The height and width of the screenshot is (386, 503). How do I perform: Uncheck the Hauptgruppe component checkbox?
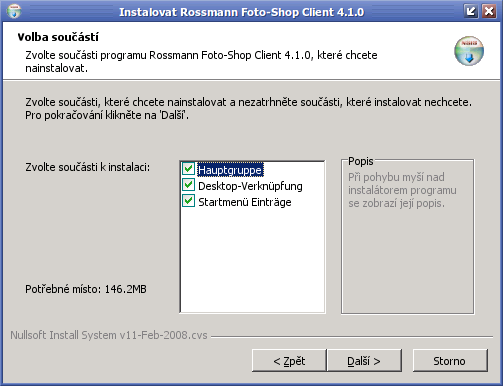tap(188, 169)
